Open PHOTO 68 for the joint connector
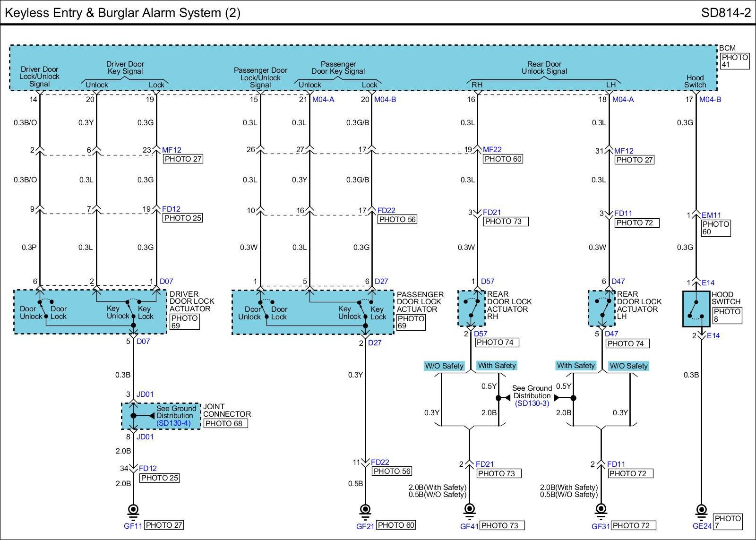756x540 pixels. click(225, 423)
